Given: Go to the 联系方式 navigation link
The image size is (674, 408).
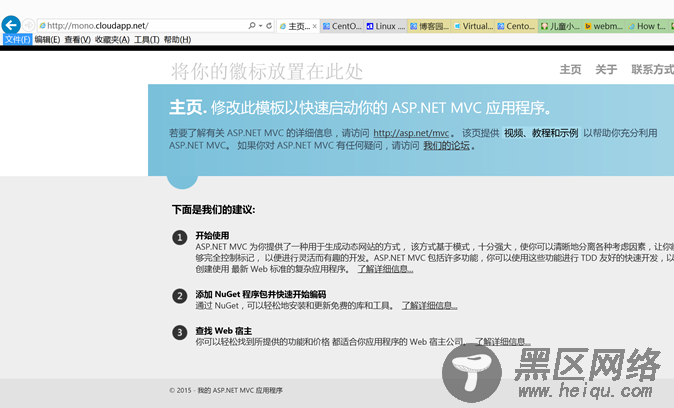Looking at the screenshot, I should pyautogui.click(x=652, y=69).
